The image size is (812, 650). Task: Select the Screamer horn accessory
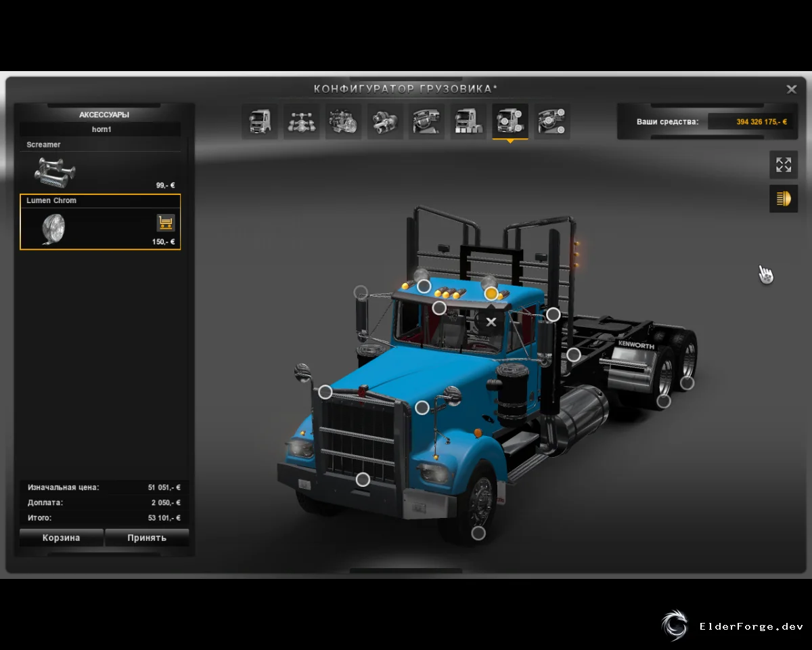pyautogui.click(x=100, y=166)
